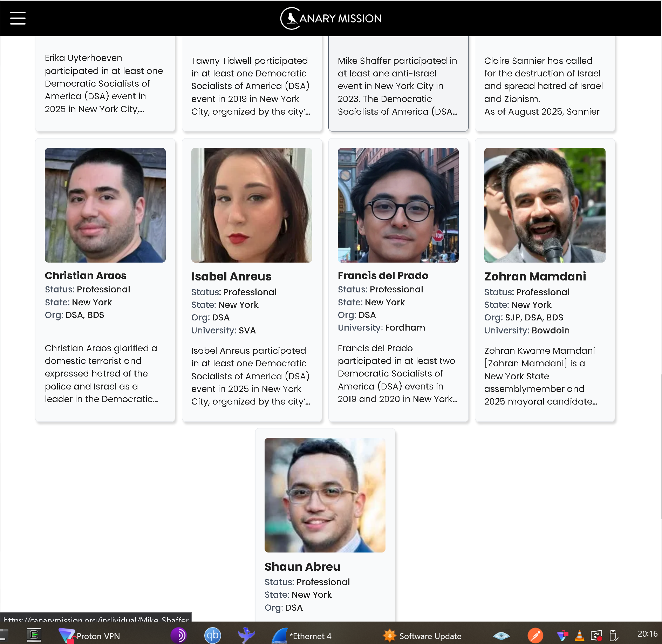Click the Mike Shaffer card description
The image size is (662, 644).
(x=398, y=86)
